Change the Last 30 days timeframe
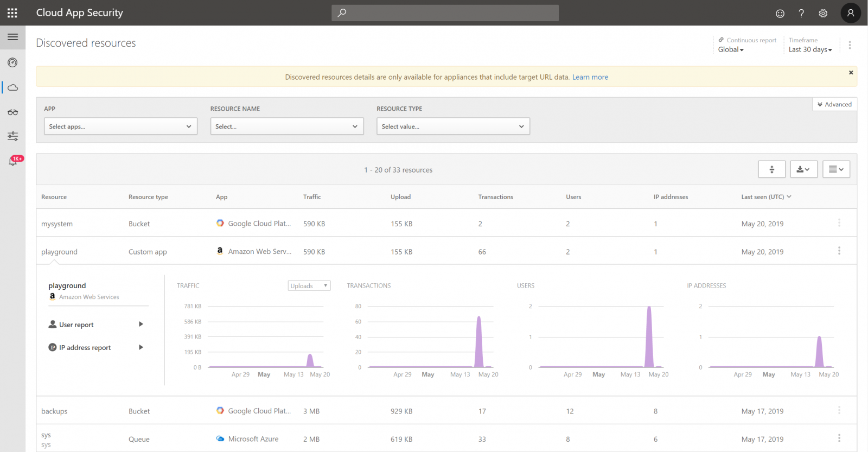Image resolution: width=868 pixels, height=452 pixels. tap(810, 49)
